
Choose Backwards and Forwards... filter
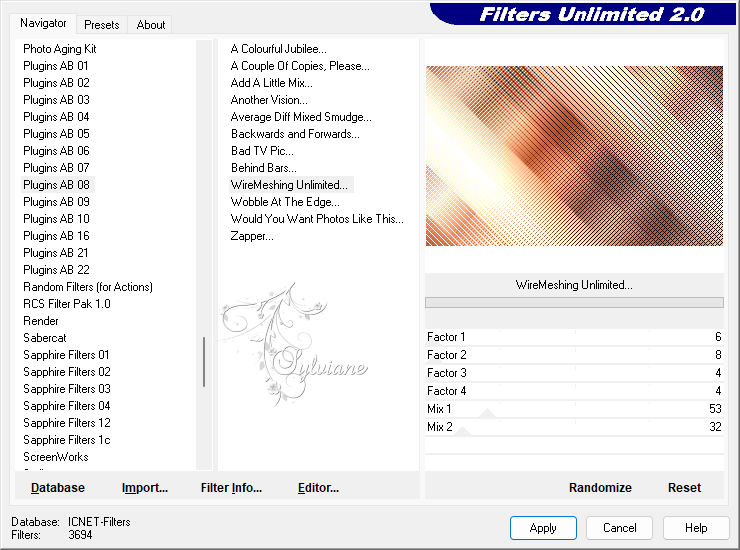[295, 134]
